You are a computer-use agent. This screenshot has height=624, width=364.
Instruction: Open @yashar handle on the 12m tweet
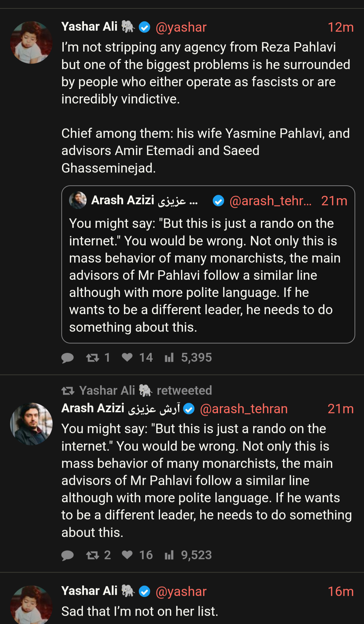pos(181,27)
